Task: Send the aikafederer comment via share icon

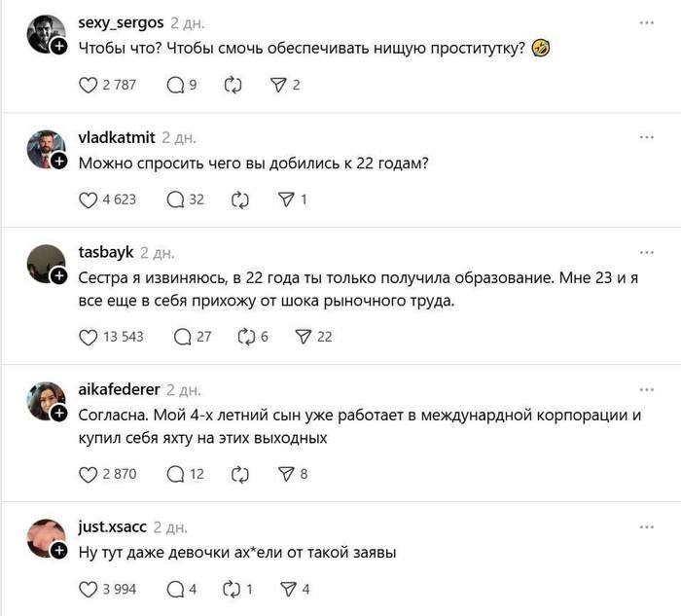Action: tap(287, 474)
